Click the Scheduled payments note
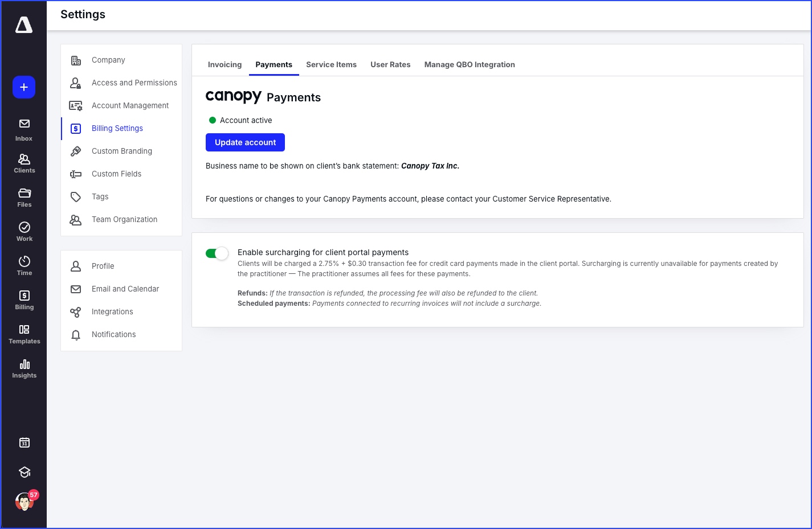Image resolution: width=812 pixels, height=529 pixels. 389,304
